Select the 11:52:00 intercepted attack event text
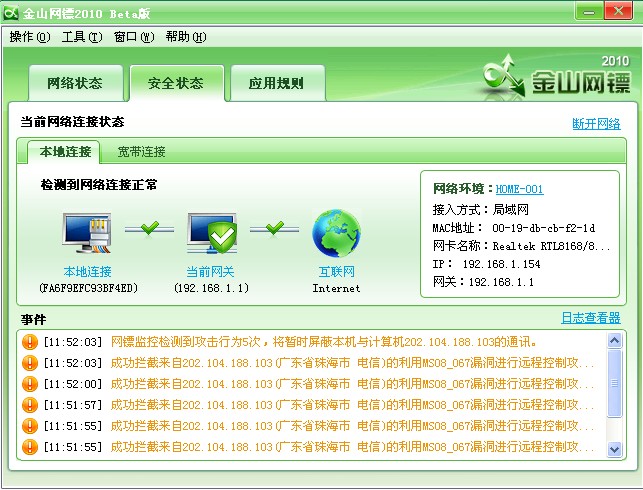Viewport: 643px width, 490px height. tap(352, 384)
